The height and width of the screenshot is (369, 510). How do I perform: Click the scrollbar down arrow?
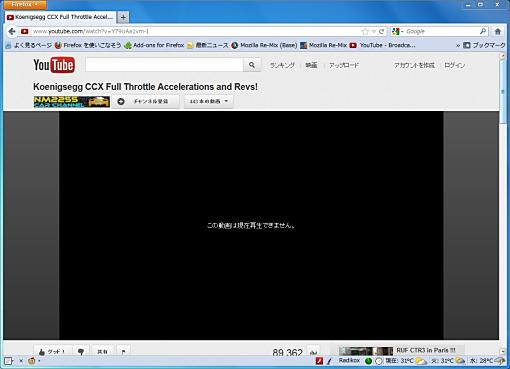click(503, 351)
